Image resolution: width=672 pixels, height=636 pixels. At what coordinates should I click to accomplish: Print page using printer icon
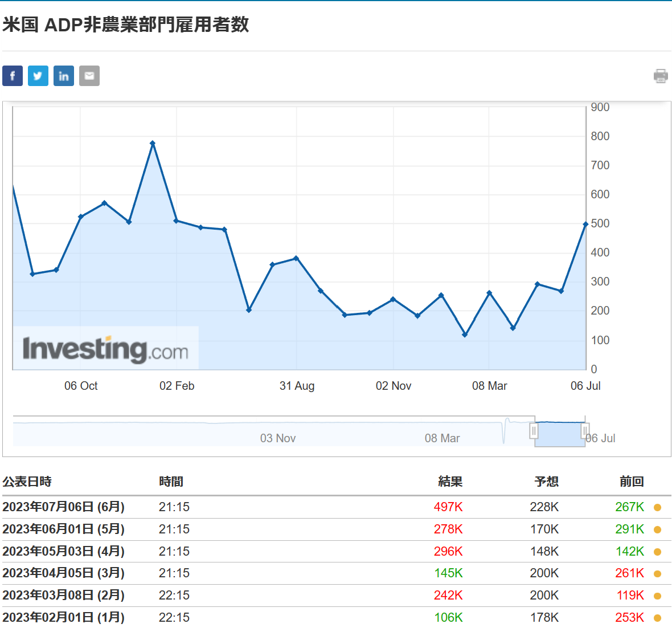(661, 76)
